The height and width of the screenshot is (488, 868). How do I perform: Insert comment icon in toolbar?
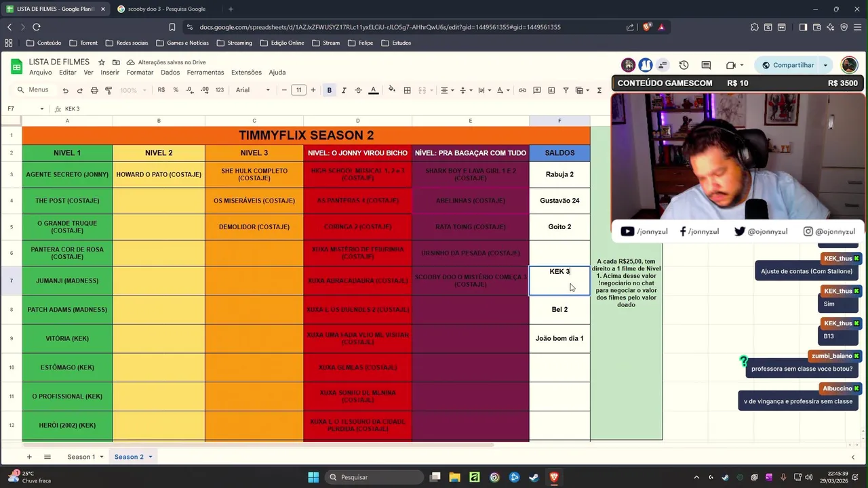pyautogui.click(x=536, y=90)
